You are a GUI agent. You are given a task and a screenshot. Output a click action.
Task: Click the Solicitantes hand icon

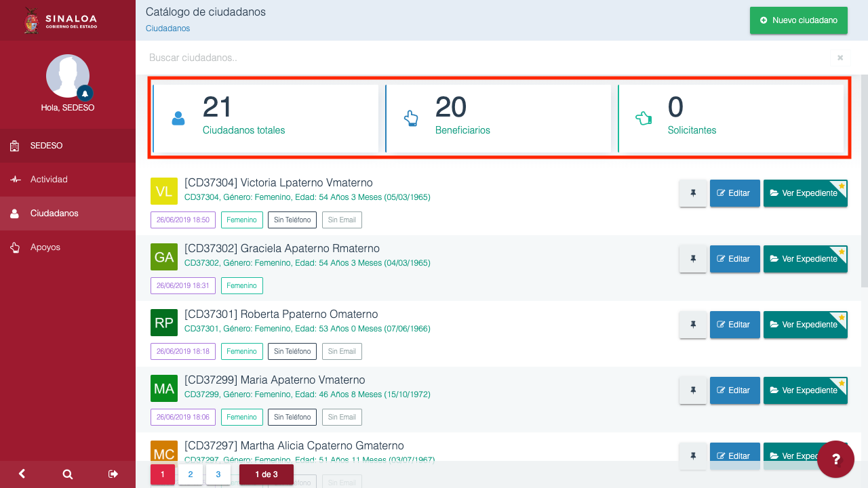643,119
